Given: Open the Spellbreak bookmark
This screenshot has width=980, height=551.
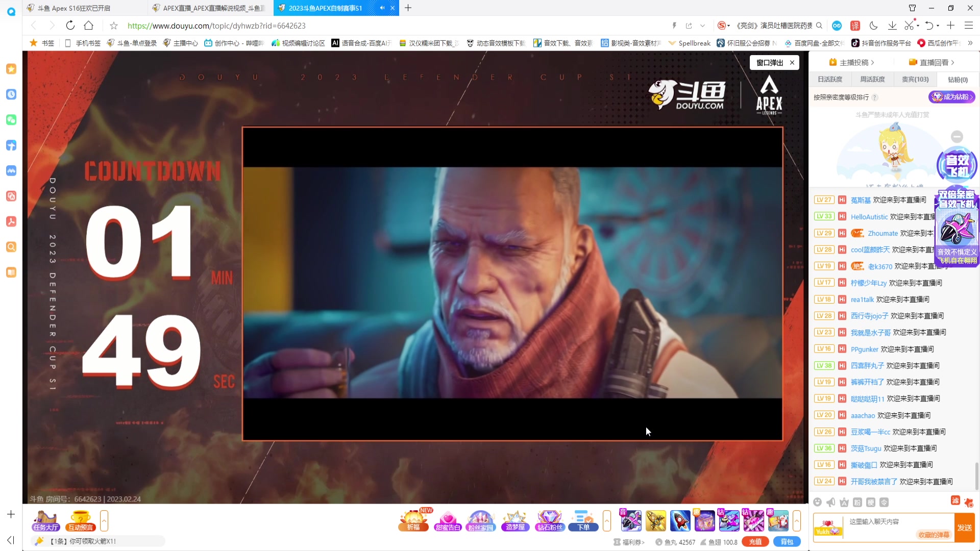Looking at the screenshot, I should [689, 43].
